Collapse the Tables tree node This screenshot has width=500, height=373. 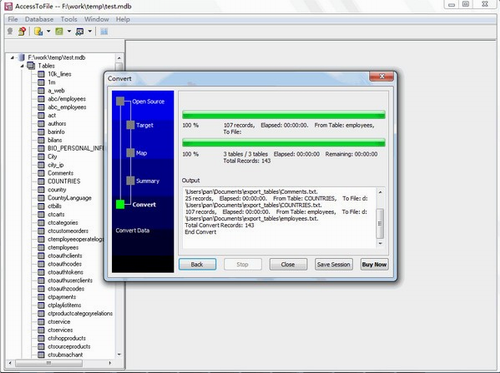[x=22, y=66]
